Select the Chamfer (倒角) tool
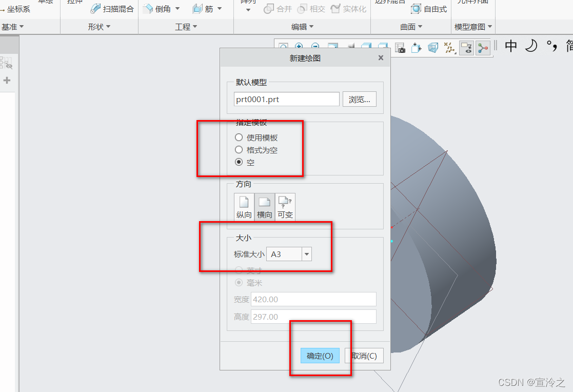This screenshot has width=573, height=392. 157,9
